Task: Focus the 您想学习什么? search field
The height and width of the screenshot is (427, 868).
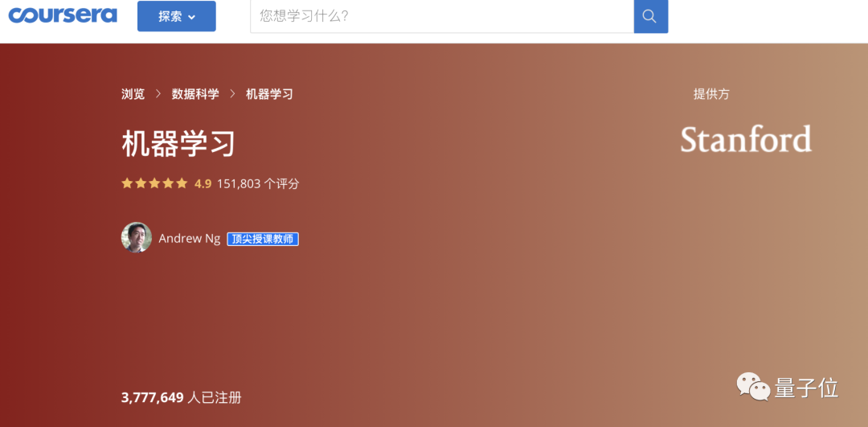Action: coord(442,16)
